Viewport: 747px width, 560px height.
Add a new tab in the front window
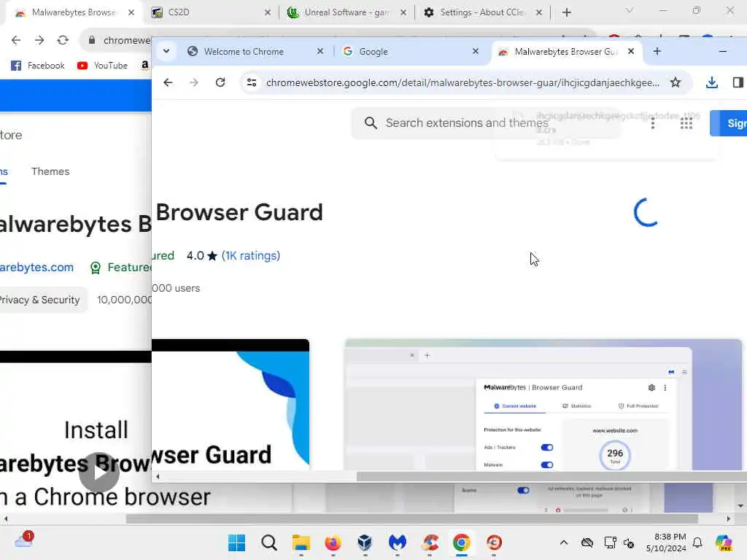[657, 51]
